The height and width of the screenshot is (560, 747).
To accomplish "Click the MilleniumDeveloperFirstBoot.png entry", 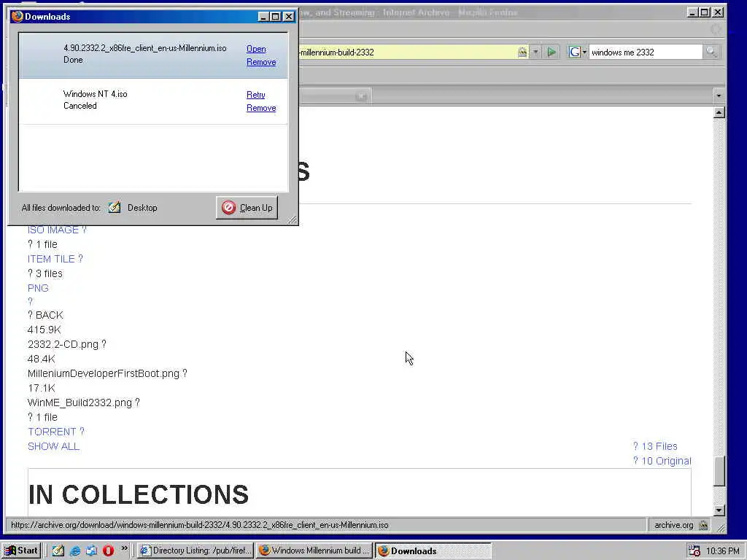I will 107,373.
